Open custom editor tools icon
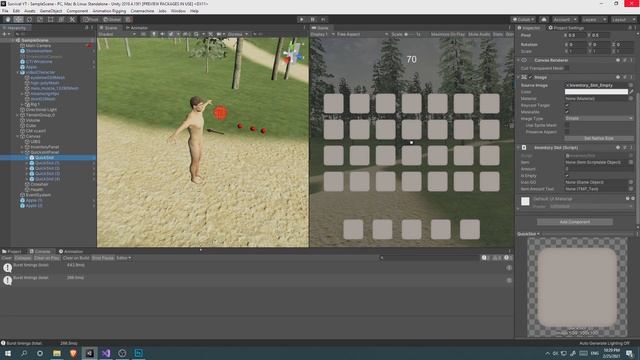 tap(72, 19)
